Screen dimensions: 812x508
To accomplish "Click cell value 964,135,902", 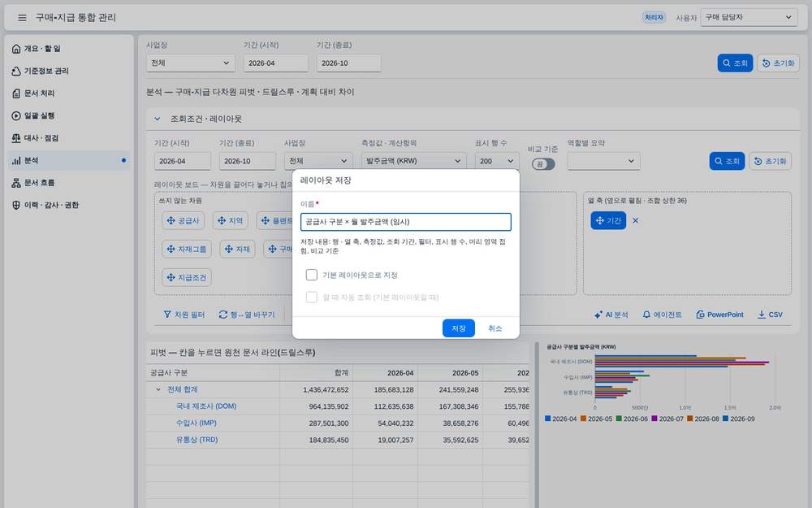I will point(328,406).
